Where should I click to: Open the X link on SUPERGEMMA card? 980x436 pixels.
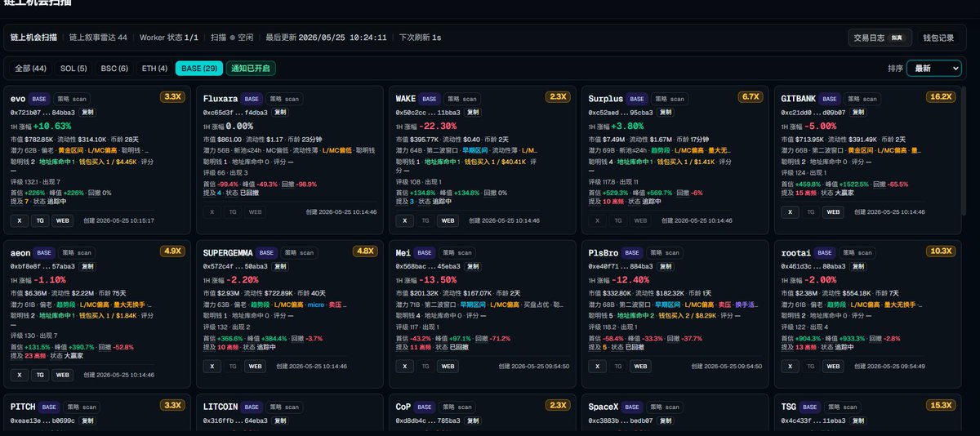click(212, 366)
